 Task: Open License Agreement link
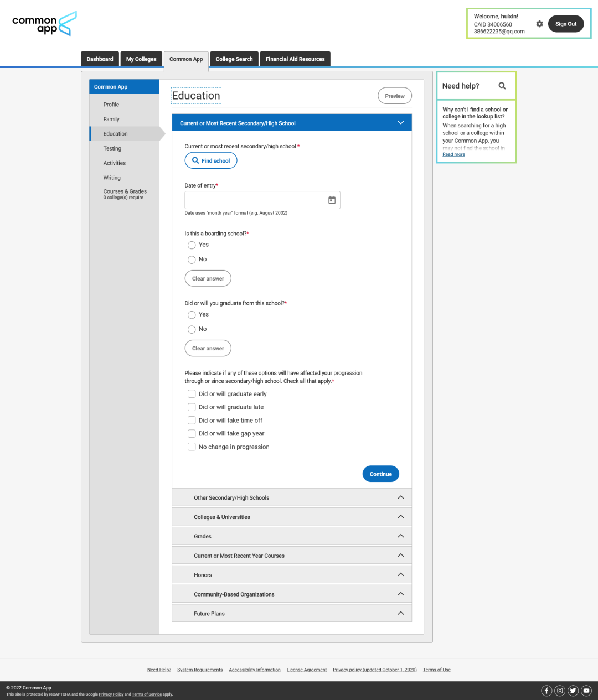click(x=307, y=670)
